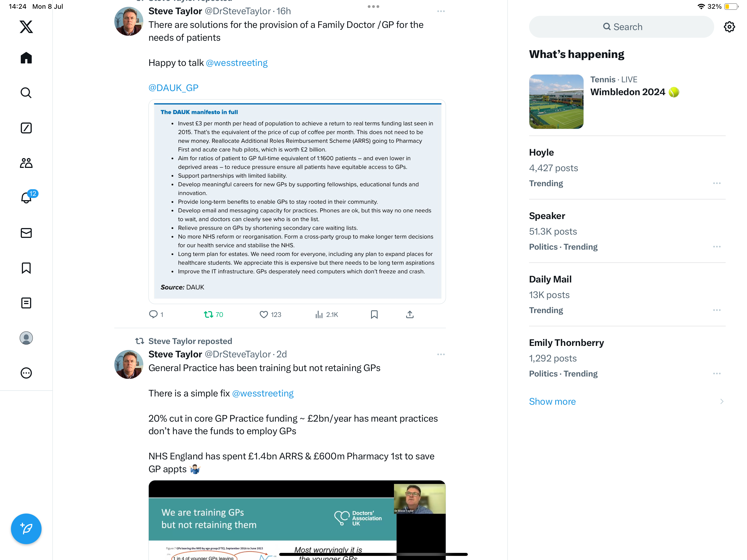
Task: Bookmark the DAUK manifesto post
Action: tap(374, 314)
